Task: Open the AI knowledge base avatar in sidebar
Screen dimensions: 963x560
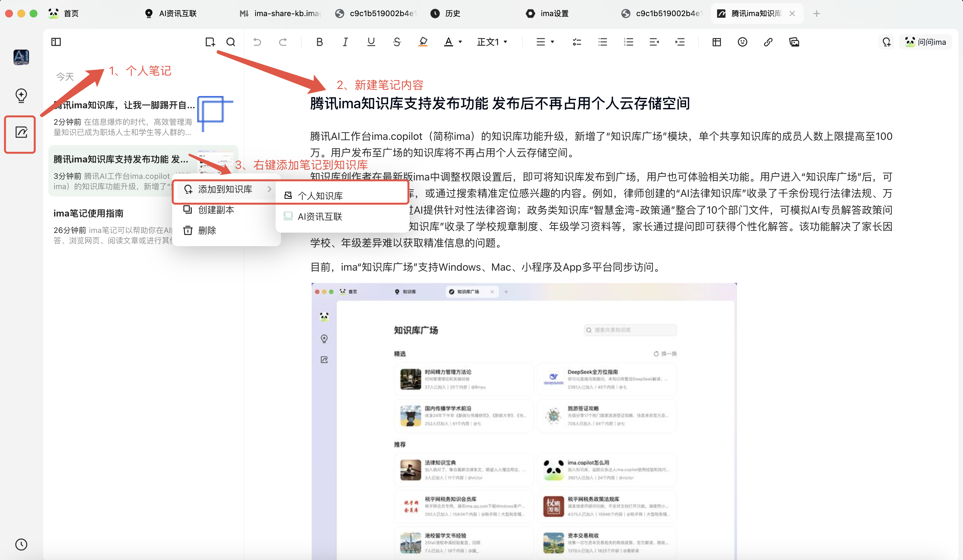Action: [x=21, y=57]
